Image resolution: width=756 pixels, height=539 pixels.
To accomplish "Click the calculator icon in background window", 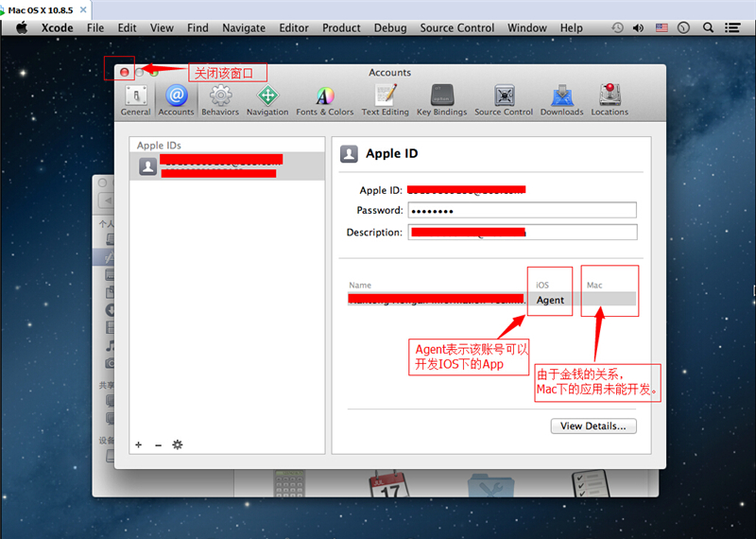I will (289, 483).
